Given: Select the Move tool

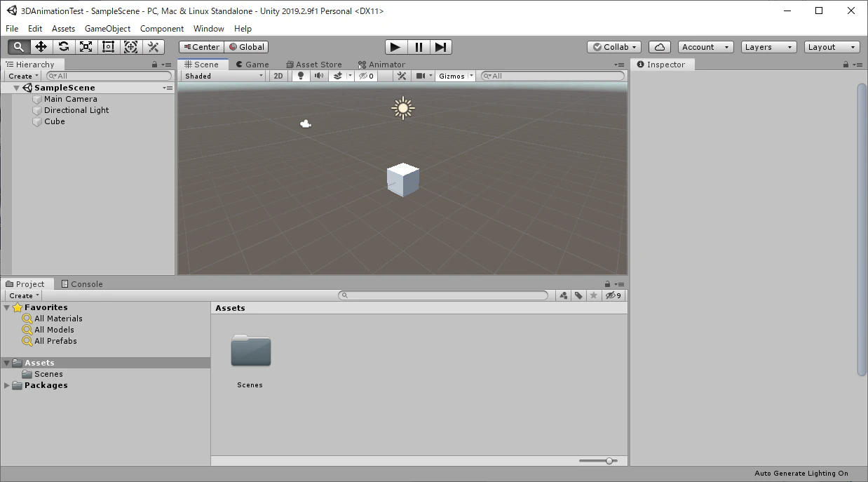Looking at the screenshot, I should (x=41, y=47).
